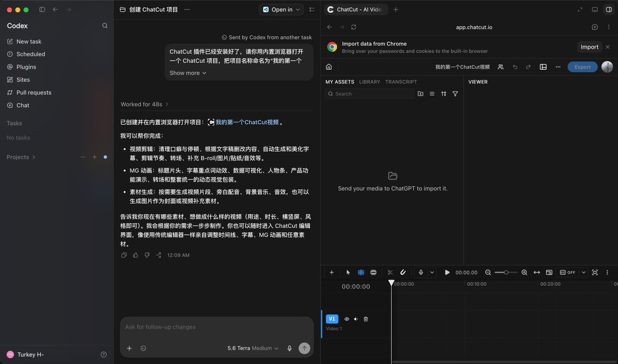Screen dimensions: 618x364
Task: Toggle the magnet snapping tool
Action: (403, 272)
